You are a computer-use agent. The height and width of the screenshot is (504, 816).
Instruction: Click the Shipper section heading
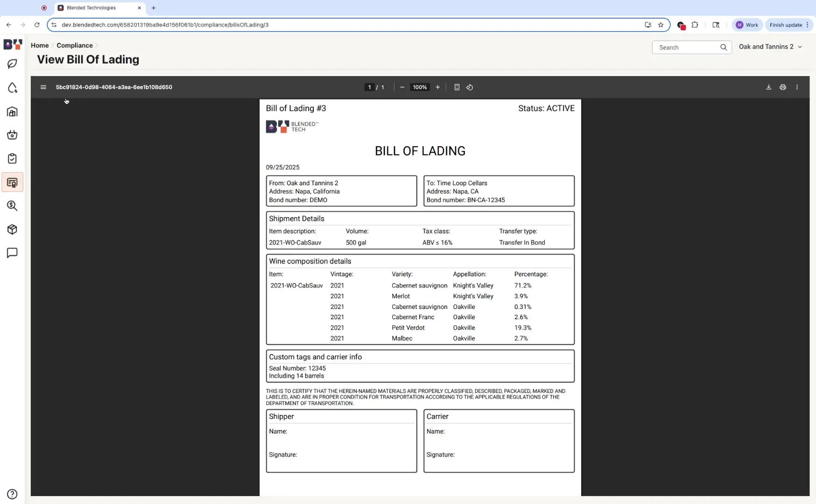pos(281,416)
